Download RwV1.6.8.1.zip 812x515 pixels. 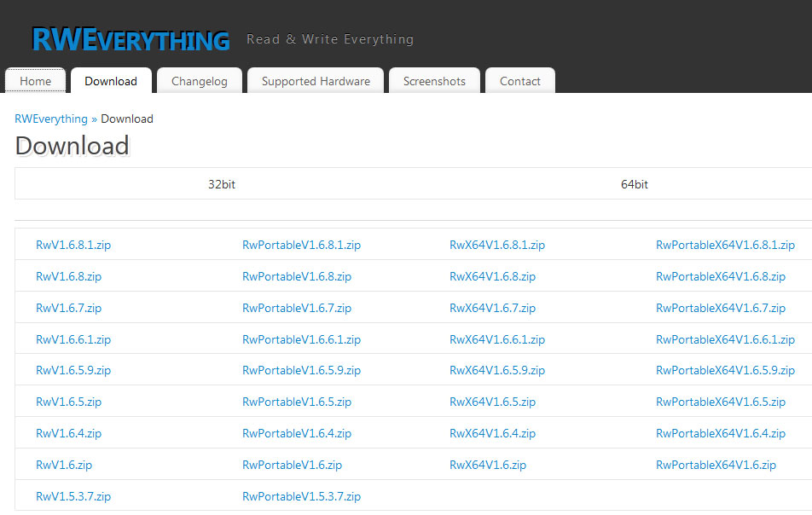coord(73,245)
